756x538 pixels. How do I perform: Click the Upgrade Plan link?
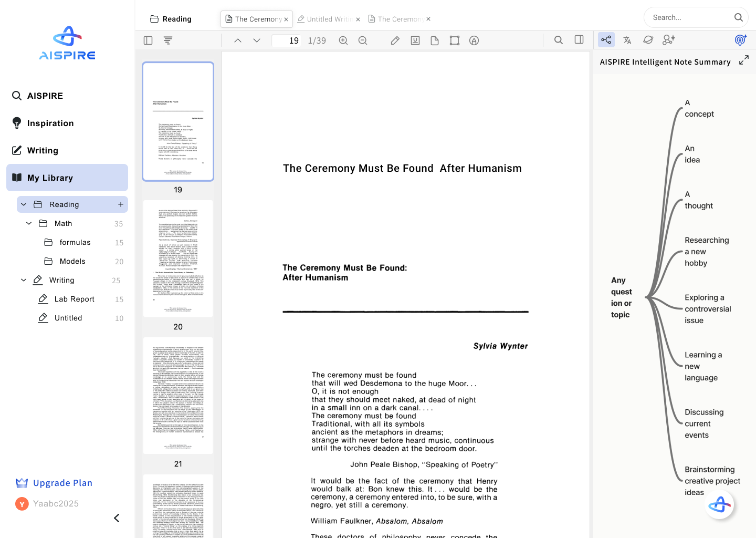point(62,483)
